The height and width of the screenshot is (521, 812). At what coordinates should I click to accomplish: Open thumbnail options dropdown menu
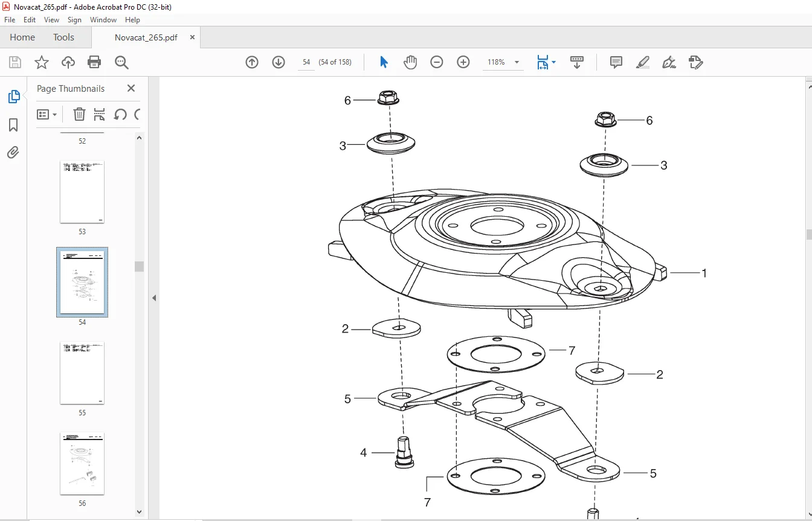click(47, 114)
